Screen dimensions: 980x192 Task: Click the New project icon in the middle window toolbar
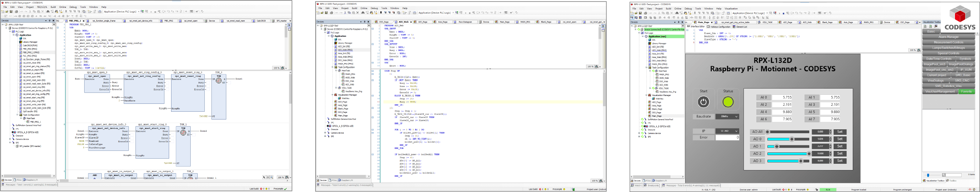[x=318, y=13]
